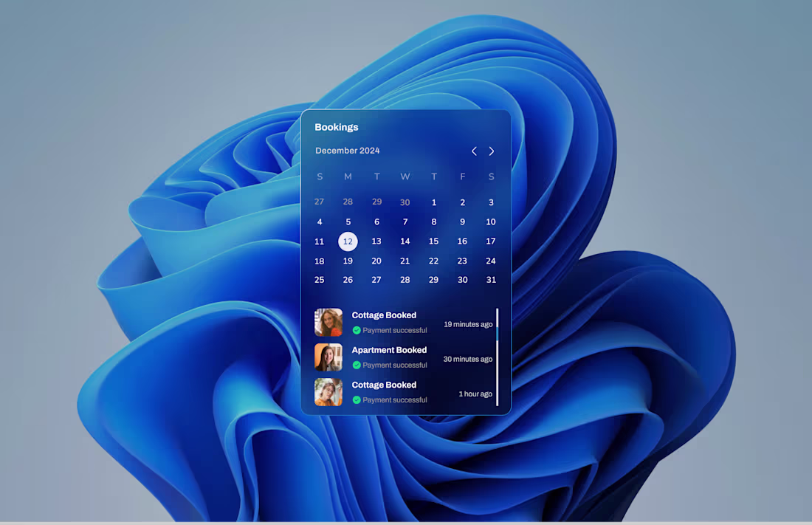The width and height of the screenshot is (812, 525).
Task: Select date 17 on the calendar
Action: click(491, 241)
